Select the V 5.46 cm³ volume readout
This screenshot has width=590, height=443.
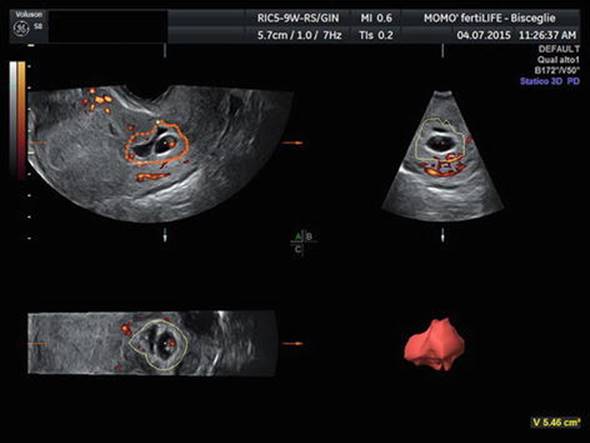pos(555,422)
